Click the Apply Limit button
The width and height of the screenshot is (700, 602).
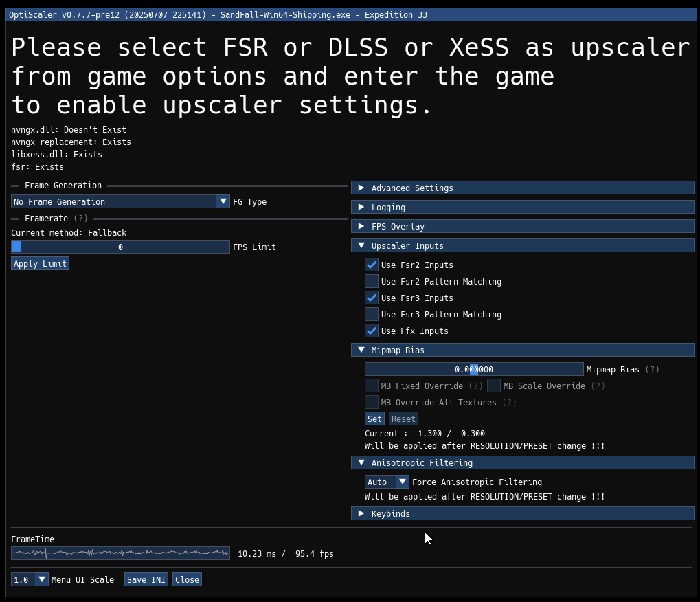pos(39,263)
